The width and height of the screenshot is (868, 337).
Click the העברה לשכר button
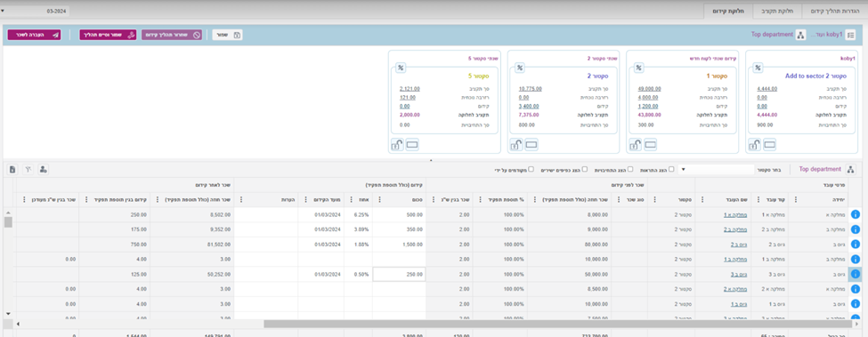click(35, 35)
